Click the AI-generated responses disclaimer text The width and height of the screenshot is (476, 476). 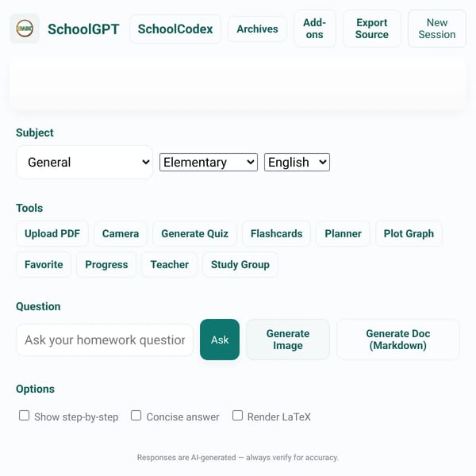tap(238, 457)
